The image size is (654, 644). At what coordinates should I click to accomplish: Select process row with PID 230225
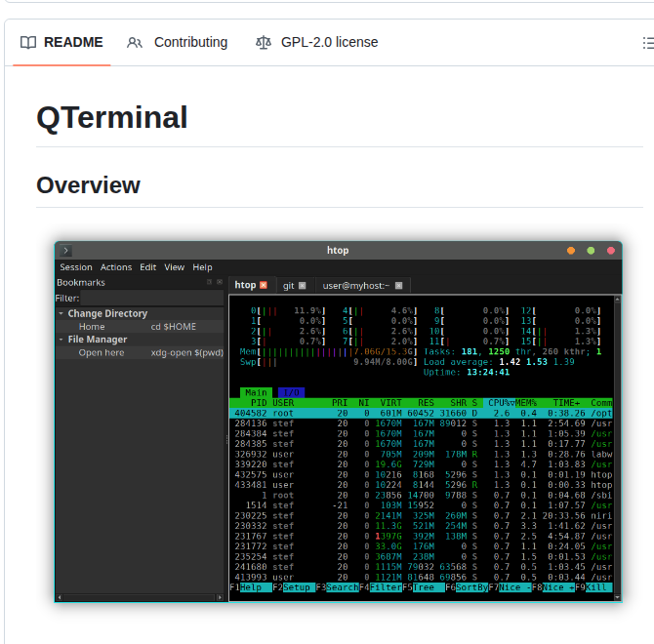tap(421, 515)
